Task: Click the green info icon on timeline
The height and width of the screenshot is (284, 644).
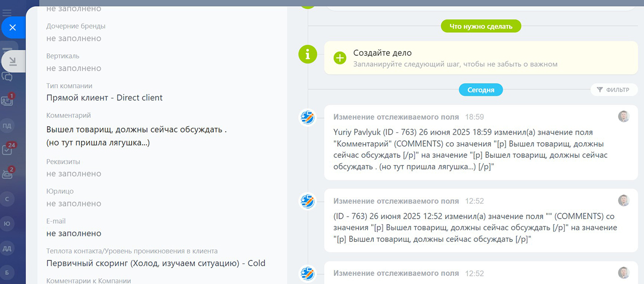Action: (308, 54)
